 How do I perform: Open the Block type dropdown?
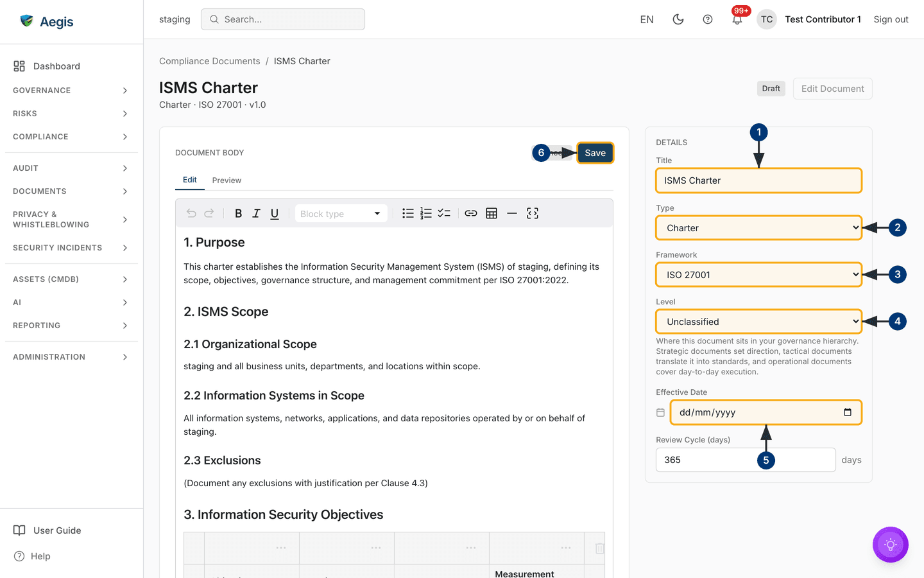341,214
